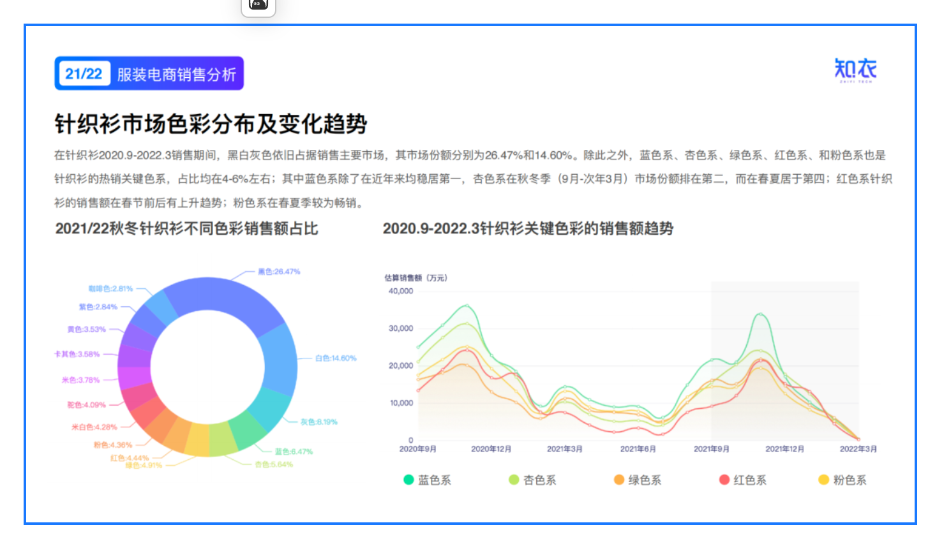Click the 40,000 y-axis value
Screen dimensions: 951x560
(401, 291)
